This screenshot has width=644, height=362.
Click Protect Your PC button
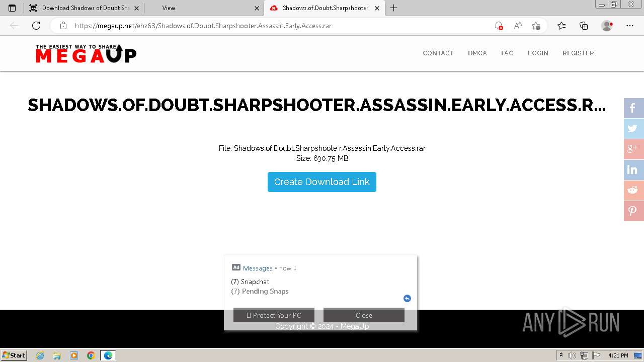(x=274, y=315)
